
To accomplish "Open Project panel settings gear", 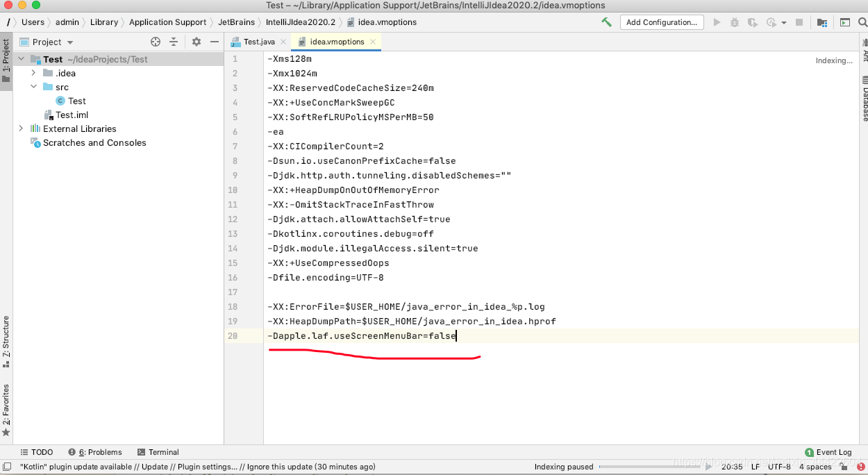I will pos(197,42).
